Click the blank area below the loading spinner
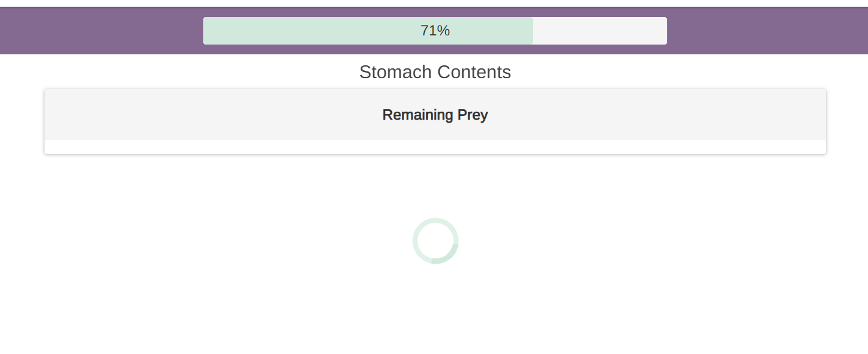The width and height of the screenshot is (868, 354). 435,311
